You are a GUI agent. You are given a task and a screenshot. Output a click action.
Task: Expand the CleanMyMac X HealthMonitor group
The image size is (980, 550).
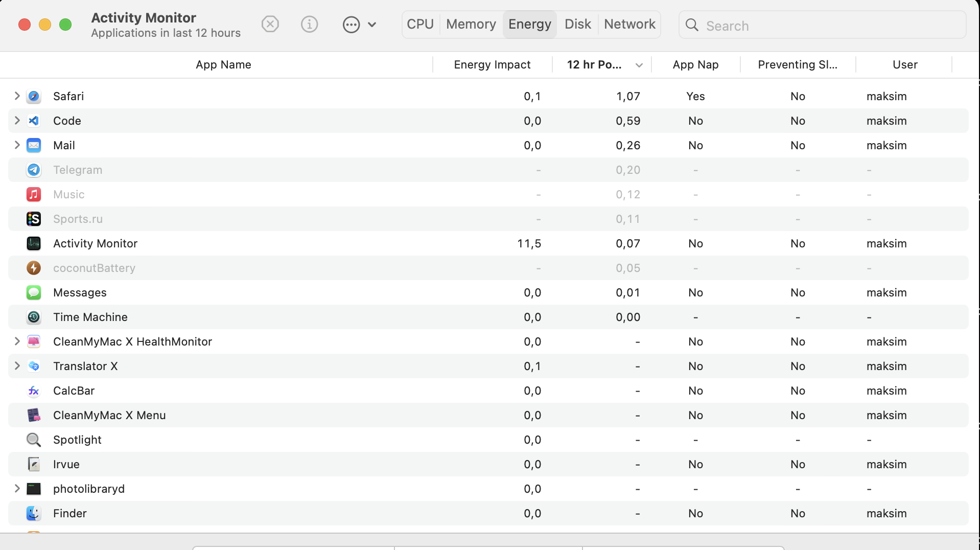[x=17, y=341]
